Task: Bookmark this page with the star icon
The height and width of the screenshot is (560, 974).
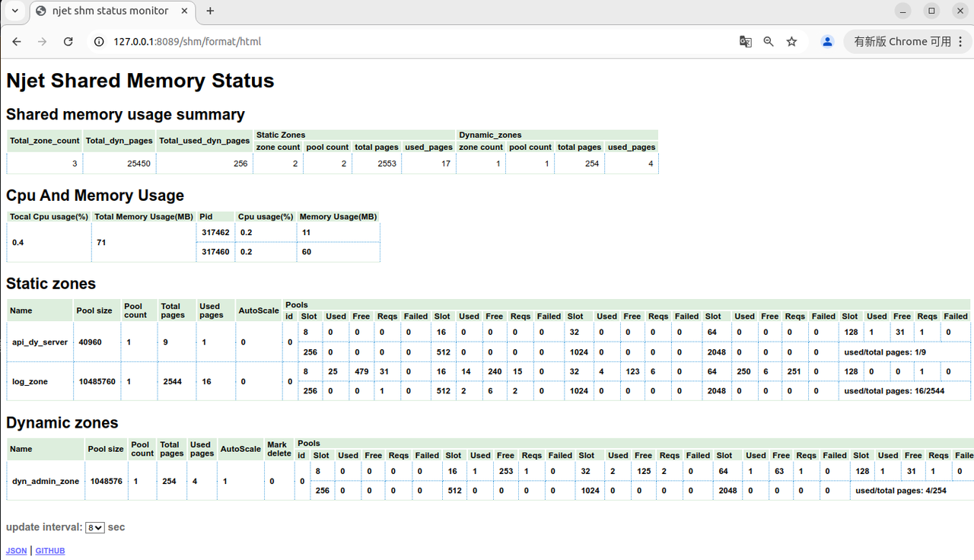Action: (791, 42)
